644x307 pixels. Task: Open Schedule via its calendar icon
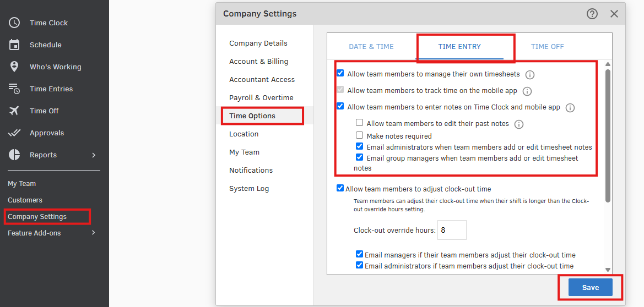tap(14, 45)
